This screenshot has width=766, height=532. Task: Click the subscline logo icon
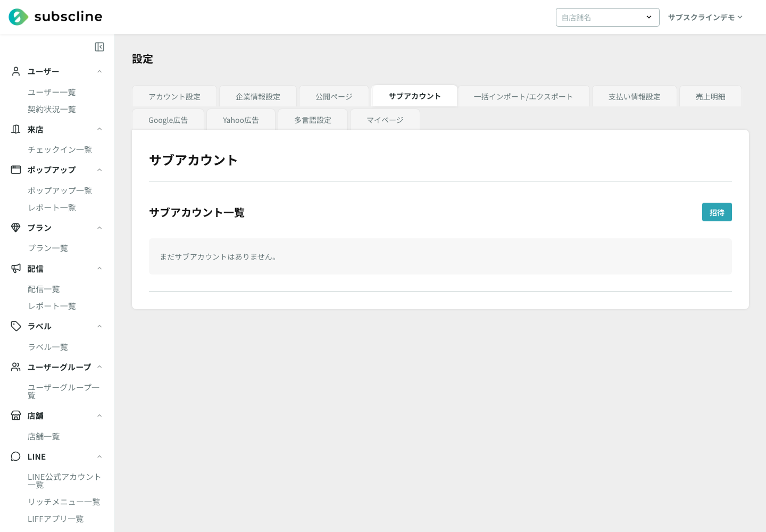click(x=18, y=17)
